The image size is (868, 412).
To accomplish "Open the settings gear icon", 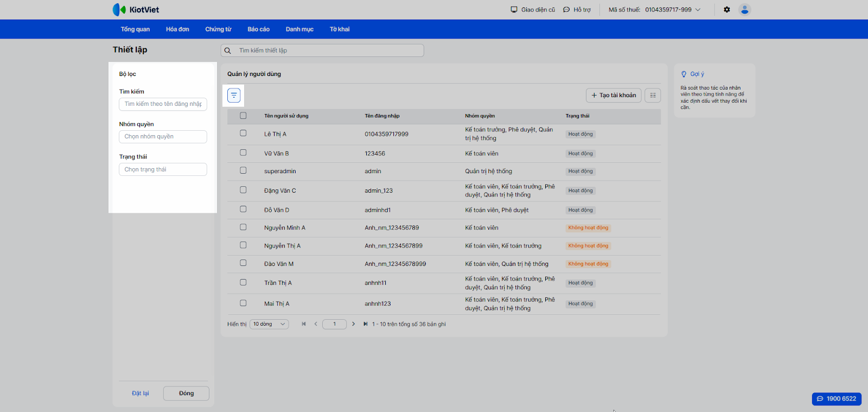I will [x=727, y=10].
